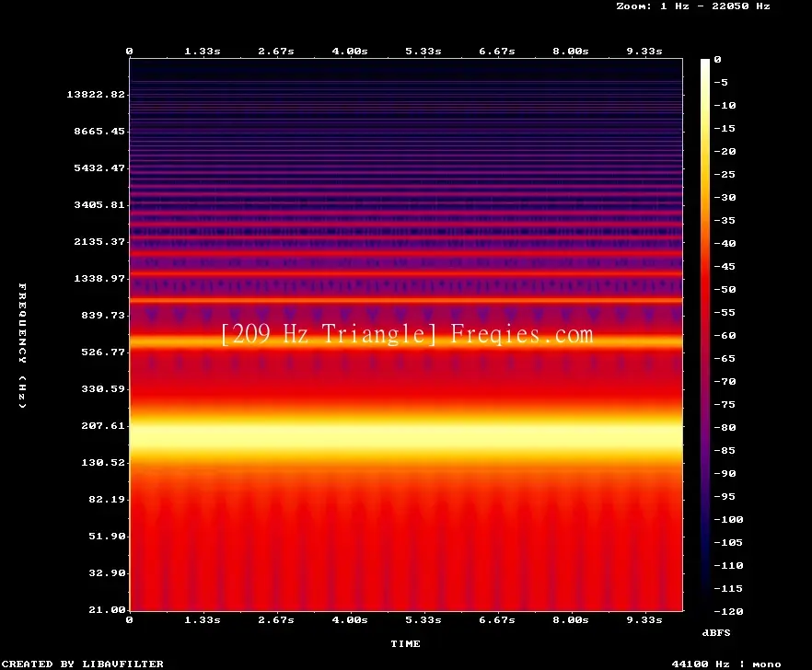This screenshot has height=670, width=812.
Task: Click the -60 value on dBFS scale
Action: (x=725, y=335)
